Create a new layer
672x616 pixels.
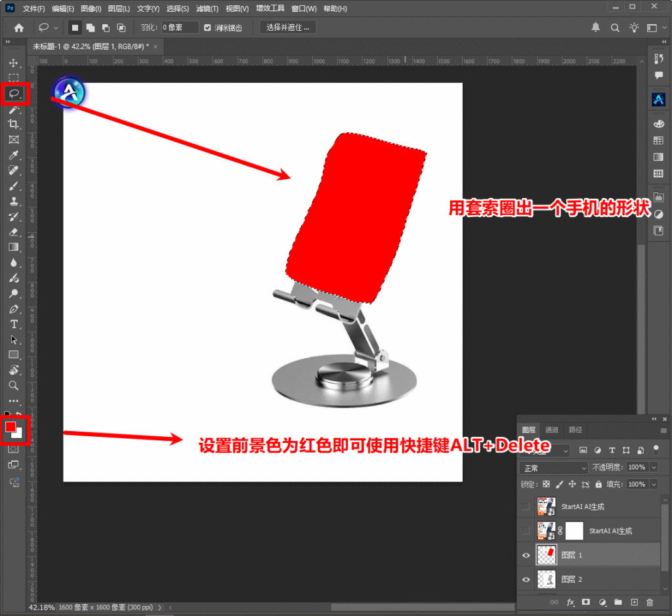635,602
